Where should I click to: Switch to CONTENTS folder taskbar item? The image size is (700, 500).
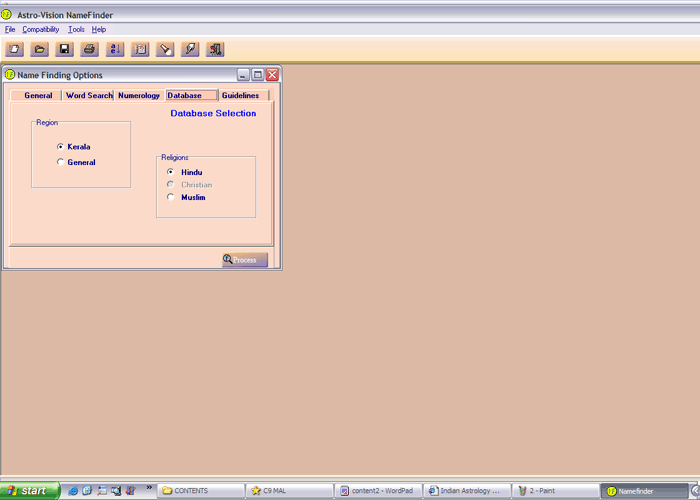(x=201, y=491)
